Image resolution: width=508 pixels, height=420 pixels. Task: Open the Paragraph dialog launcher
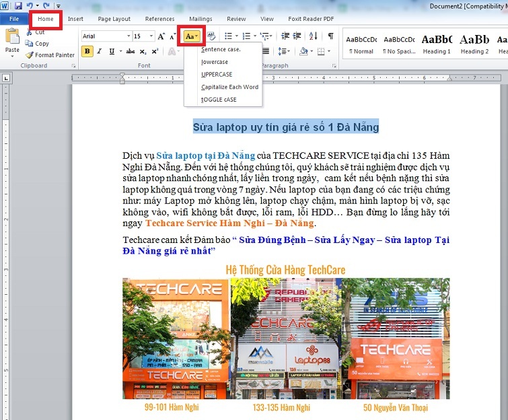coord(334,66)
